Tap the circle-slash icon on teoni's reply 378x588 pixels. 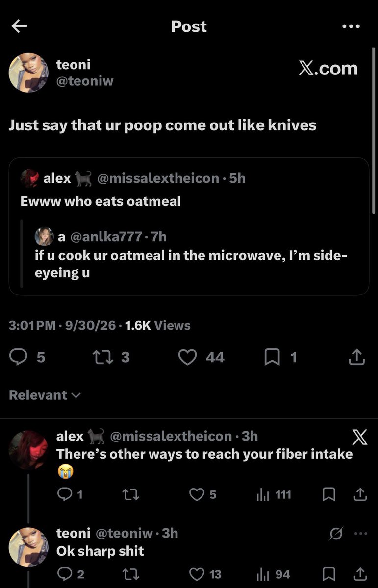tap(336, 534)
